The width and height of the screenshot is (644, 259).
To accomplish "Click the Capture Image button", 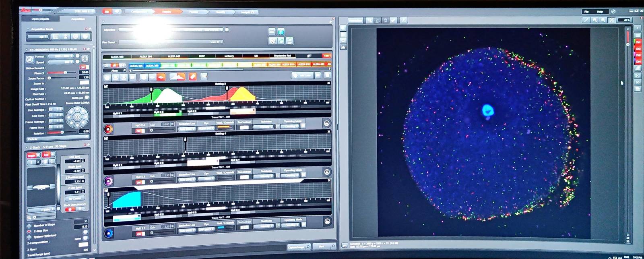I will [299, 247].
